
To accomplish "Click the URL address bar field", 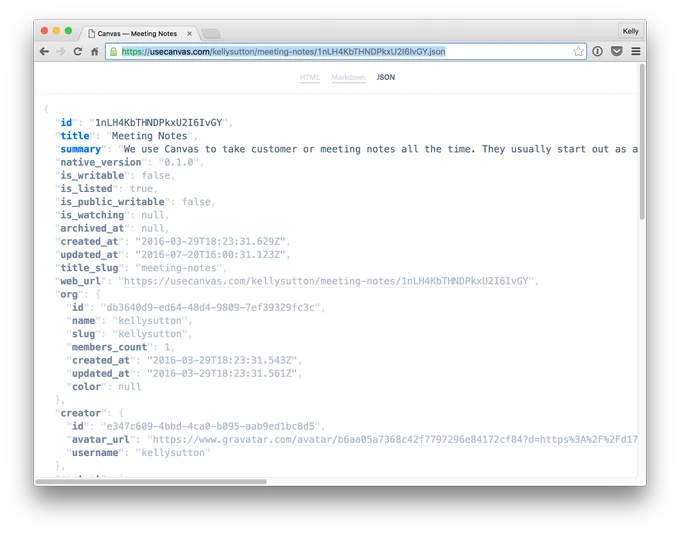I will (x=346, y=52).
